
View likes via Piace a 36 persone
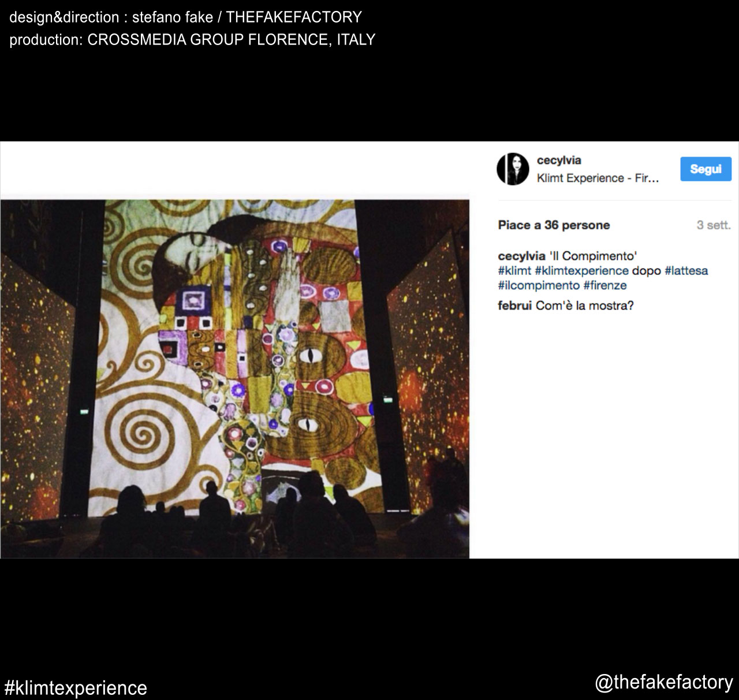coord(554,225)
